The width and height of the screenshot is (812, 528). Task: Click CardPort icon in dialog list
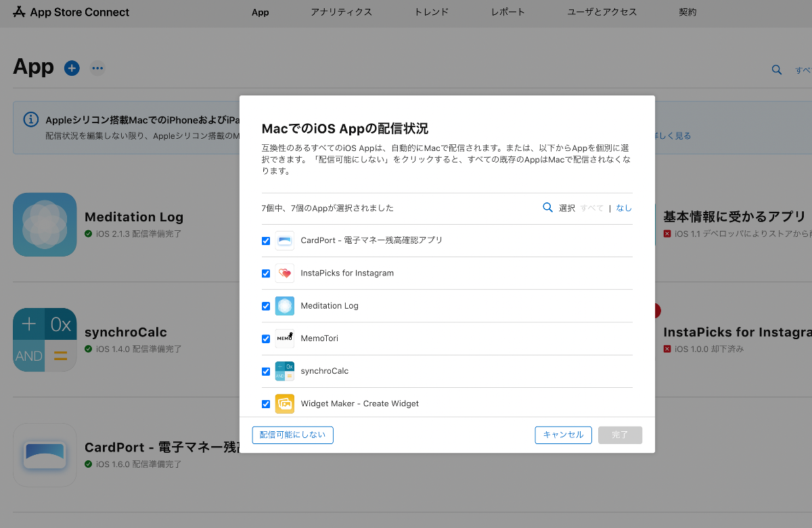tap(285, 240)
